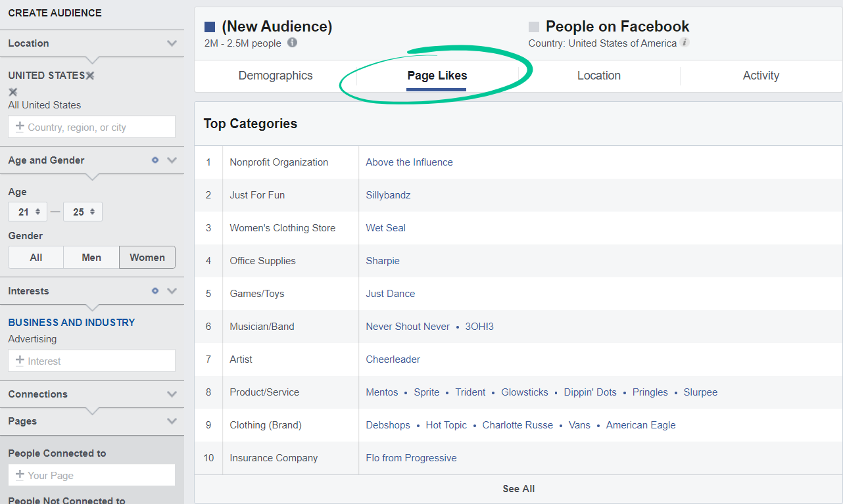
Task: Open the Mentos page link
Action: (x=382, y=392)
